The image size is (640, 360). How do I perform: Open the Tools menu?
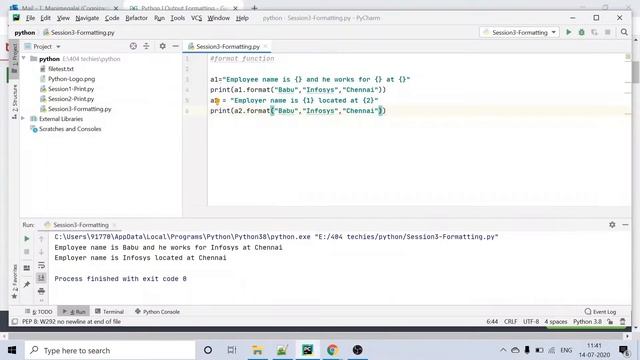(178, 18)
